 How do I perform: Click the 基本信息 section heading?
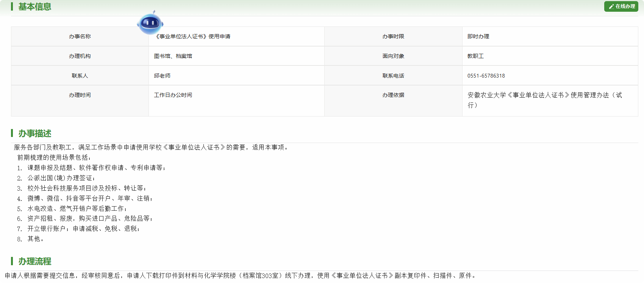[x=34, y=7]
